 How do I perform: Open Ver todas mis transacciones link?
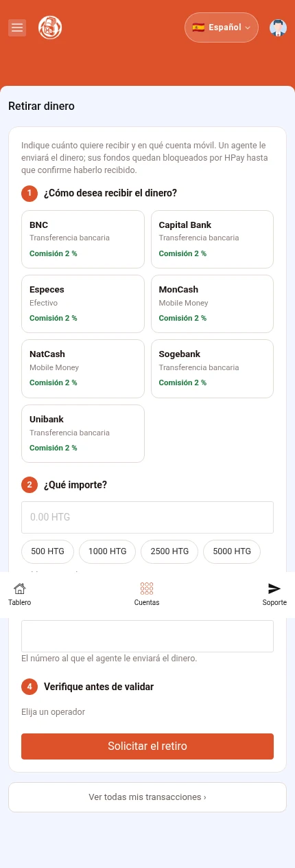tap(147, 797)
